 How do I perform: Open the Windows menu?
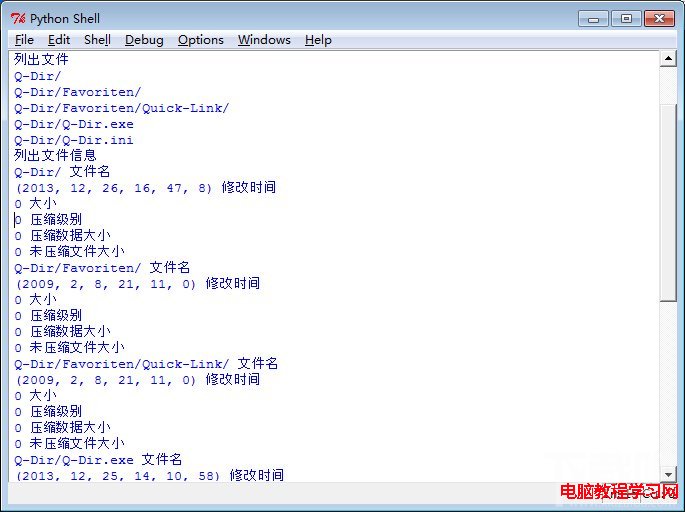coord(264,40)
